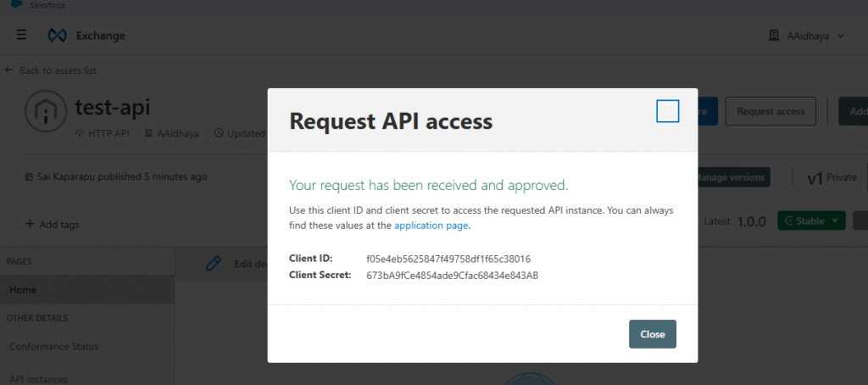Open the hamburger navigation menu

(21, 36)
